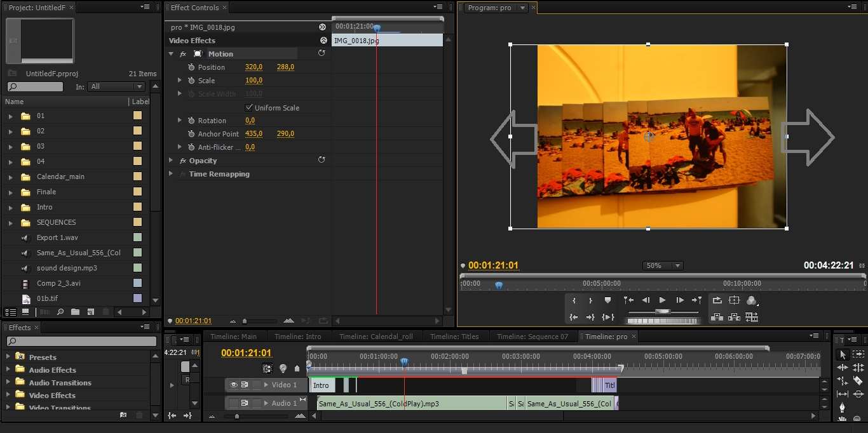Click Set Unnumbered Marker in Program monitor

(x=607, y=300)
